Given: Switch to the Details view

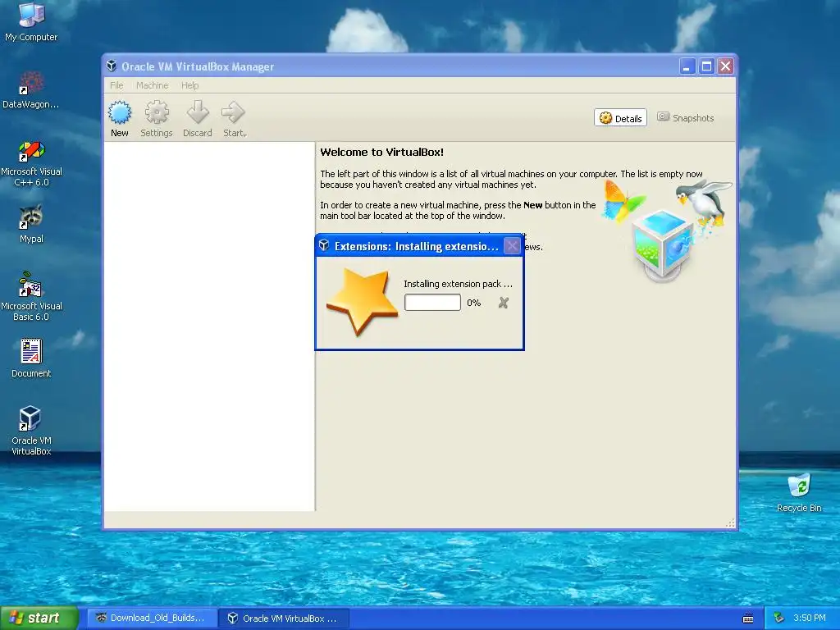Looking at the screenshot, I should click(620, 118).
